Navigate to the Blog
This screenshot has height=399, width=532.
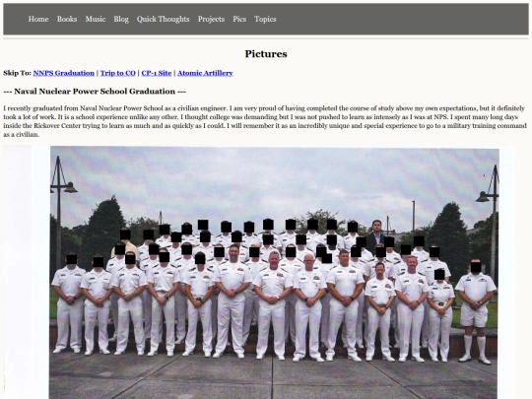[121, 19]
